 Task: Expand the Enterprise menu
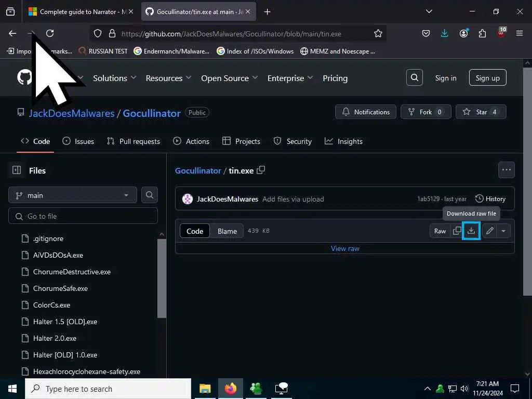point(290,78)
